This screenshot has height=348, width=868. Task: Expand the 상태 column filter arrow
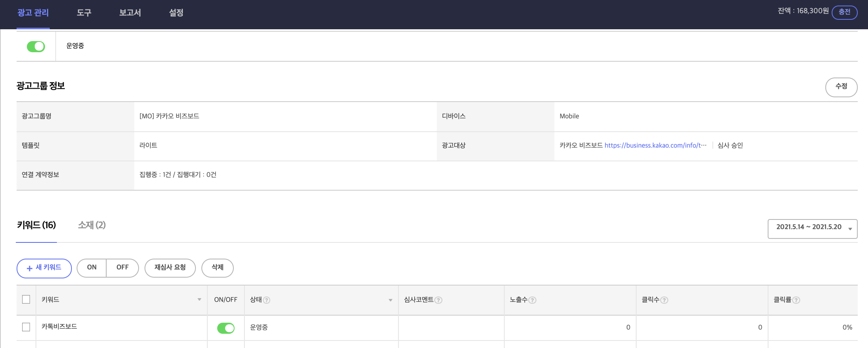tap(391, 300)
